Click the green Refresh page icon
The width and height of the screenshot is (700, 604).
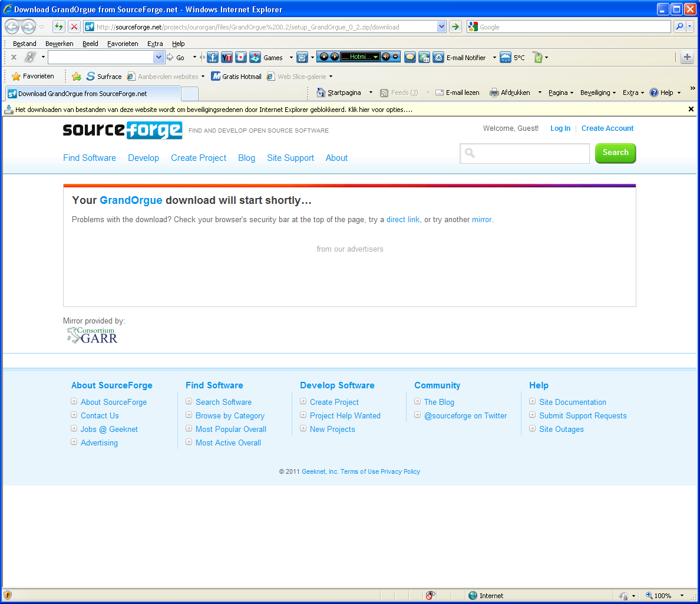pos(58,27)
